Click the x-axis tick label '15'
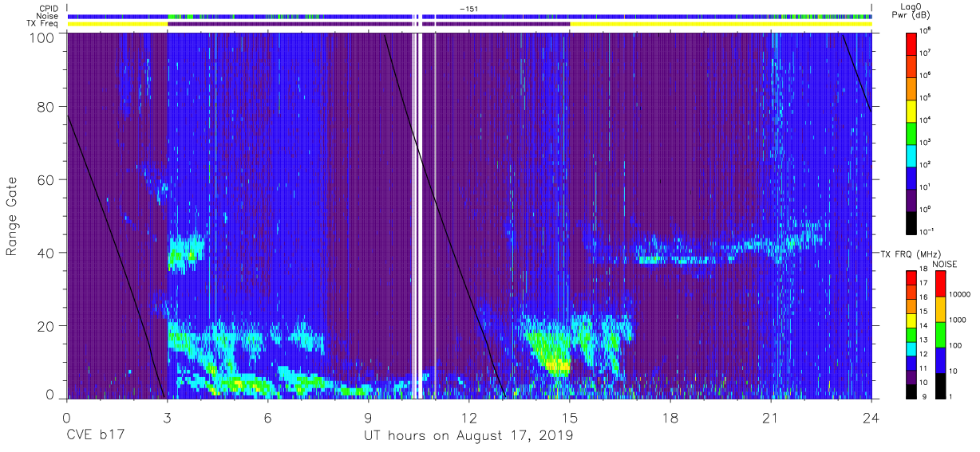Screen dimensions: 980x452 click(570, 418)
